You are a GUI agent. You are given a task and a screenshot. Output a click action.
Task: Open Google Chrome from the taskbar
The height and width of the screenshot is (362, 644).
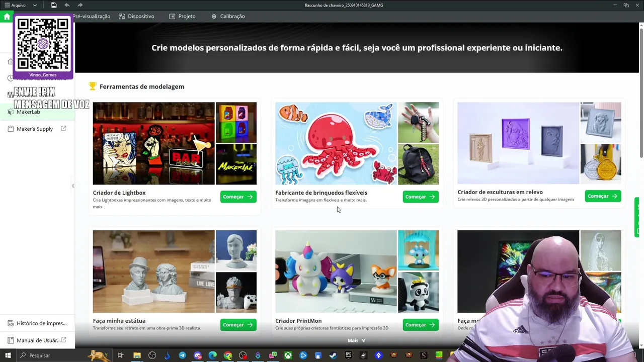228,355
